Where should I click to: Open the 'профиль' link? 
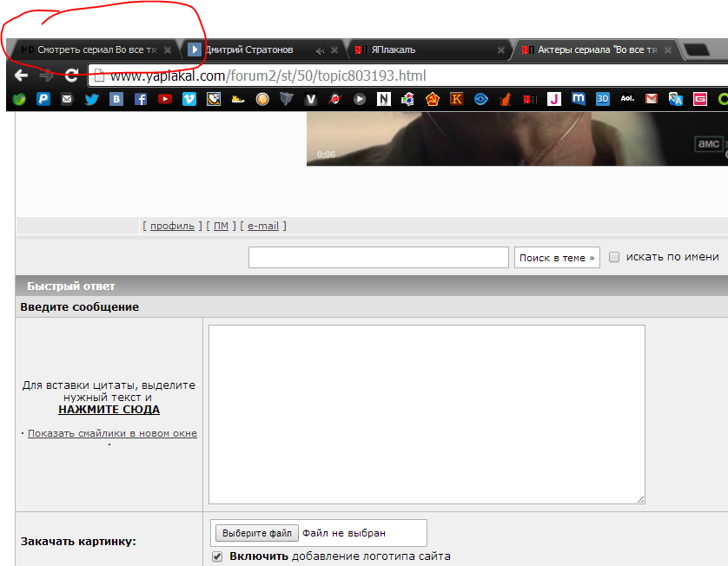(172, 226)
